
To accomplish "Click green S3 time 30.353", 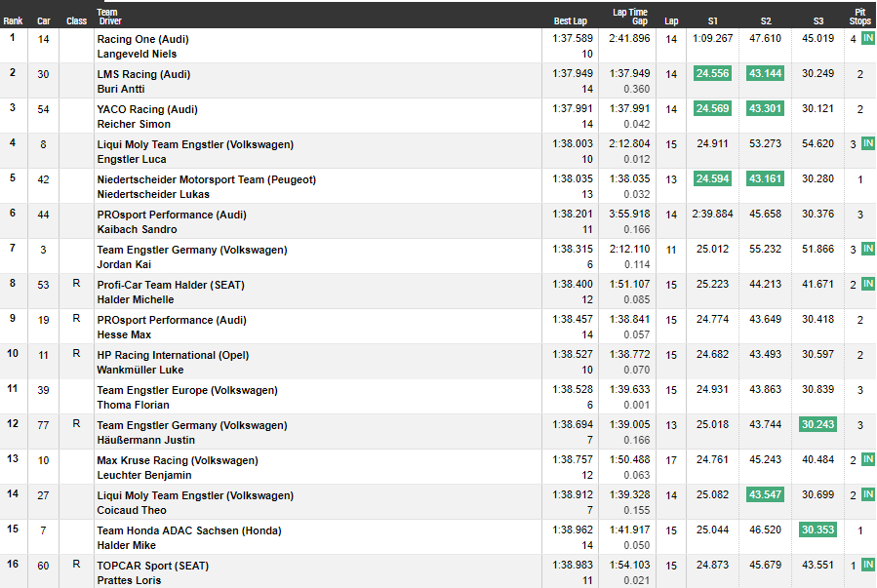I will click(817, 529).
